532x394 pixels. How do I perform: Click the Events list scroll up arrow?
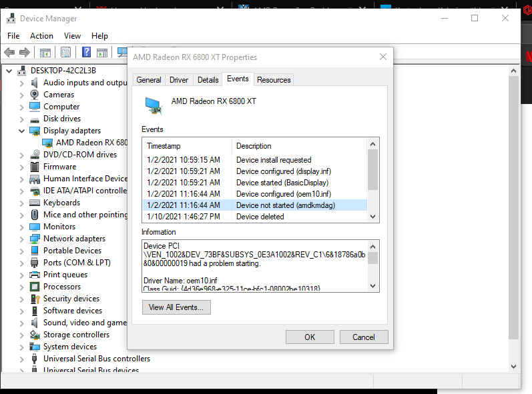click(x=373, y=144)
